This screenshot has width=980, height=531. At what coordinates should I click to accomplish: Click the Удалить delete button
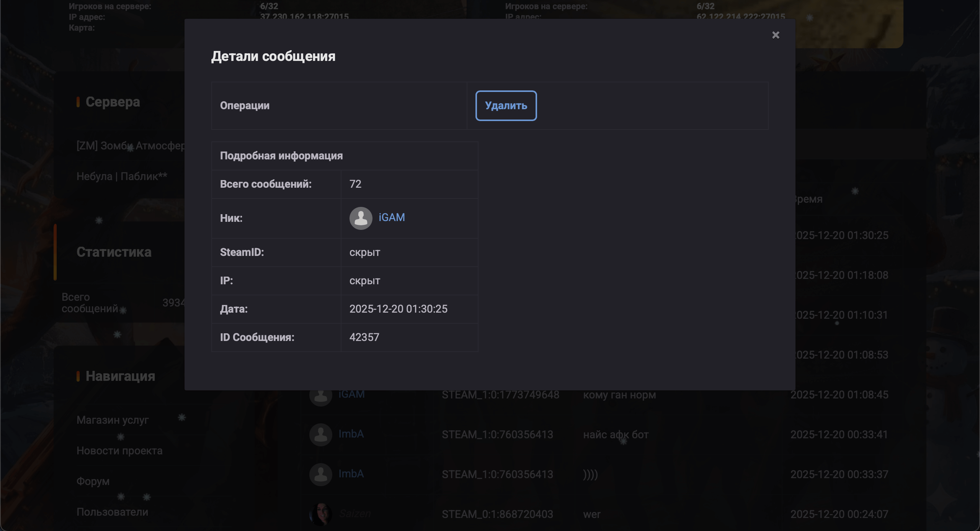[506, 106]
